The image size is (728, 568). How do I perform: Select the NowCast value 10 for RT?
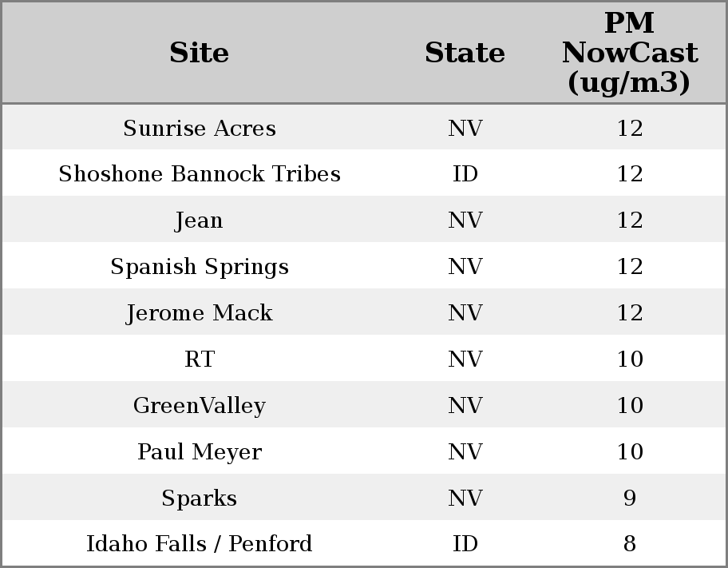630,359
